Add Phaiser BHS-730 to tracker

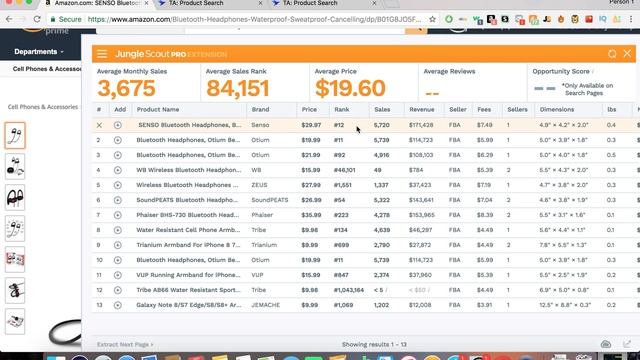point(118,215)
